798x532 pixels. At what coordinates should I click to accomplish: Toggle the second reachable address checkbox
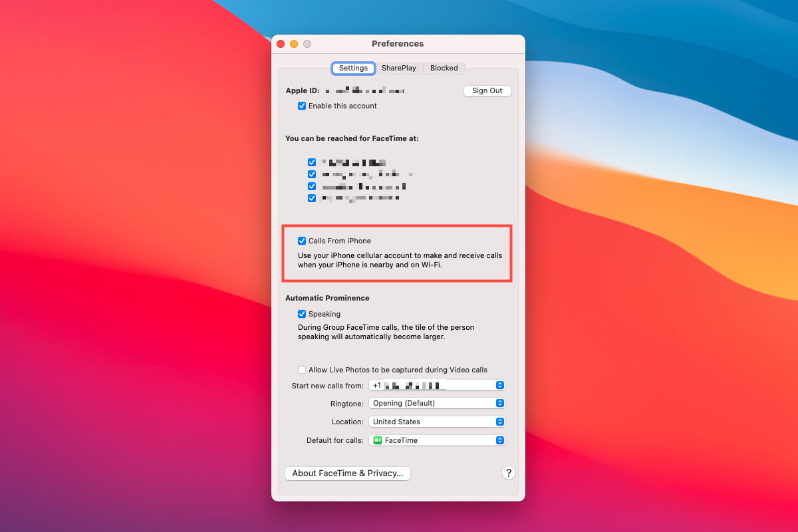pyautogui.click(x=312, y=174)
